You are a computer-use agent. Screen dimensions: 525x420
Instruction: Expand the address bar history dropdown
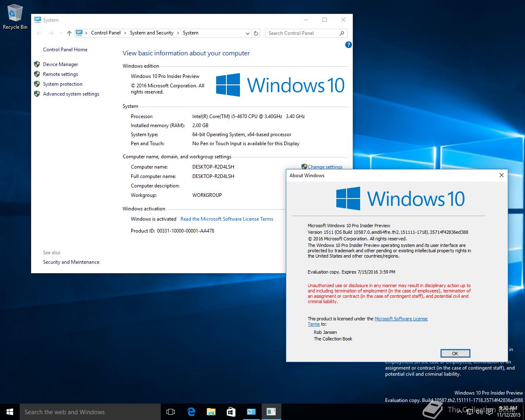click(247, 33)
